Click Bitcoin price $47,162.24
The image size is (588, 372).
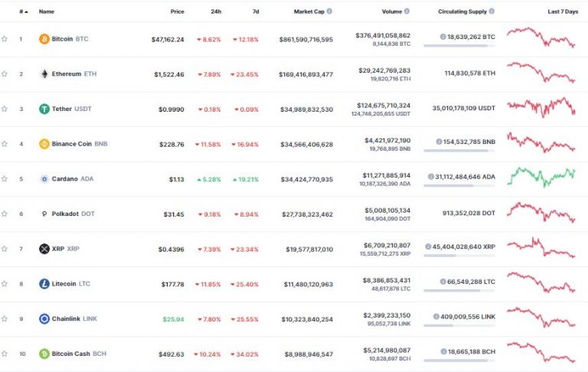[x=168, y=39]
